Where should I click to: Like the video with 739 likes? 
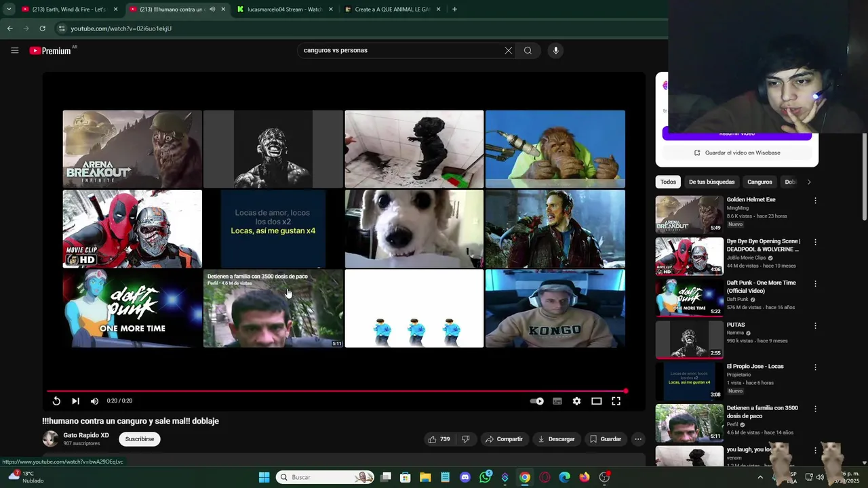pos(439,439)
